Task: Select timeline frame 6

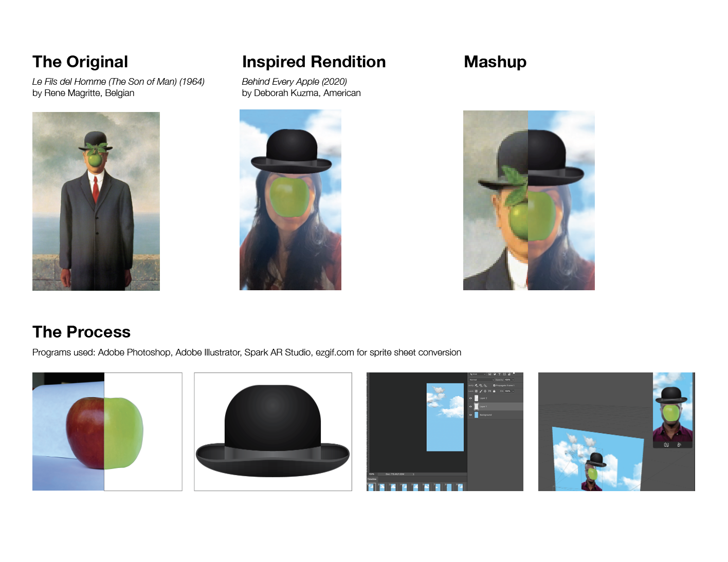Action: pos(427,487)
